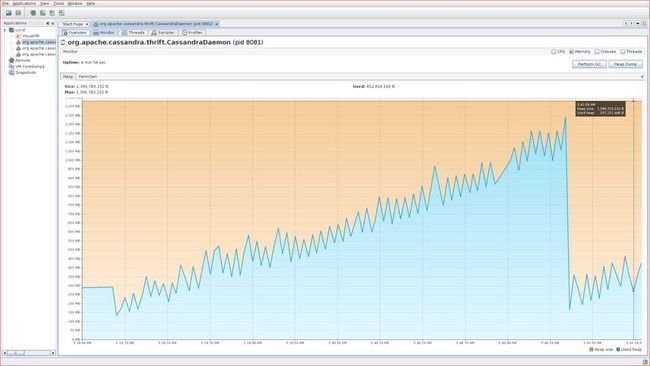Click the dark heap tooltip on the graph

600,109
